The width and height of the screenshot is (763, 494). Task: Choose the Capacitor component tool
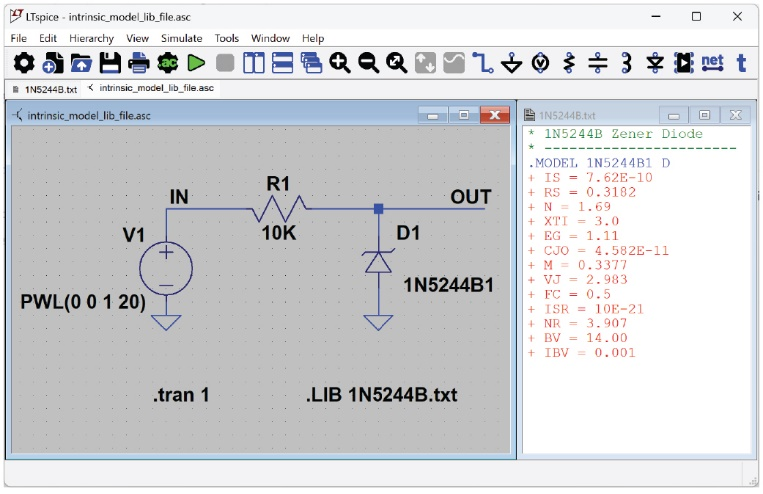598,63
